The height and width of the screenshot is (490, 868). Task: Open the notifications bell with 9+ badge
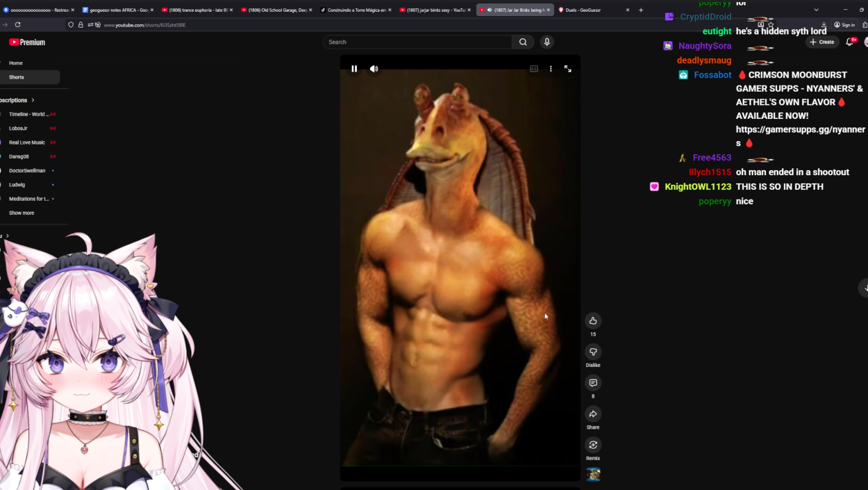point(850,42)
